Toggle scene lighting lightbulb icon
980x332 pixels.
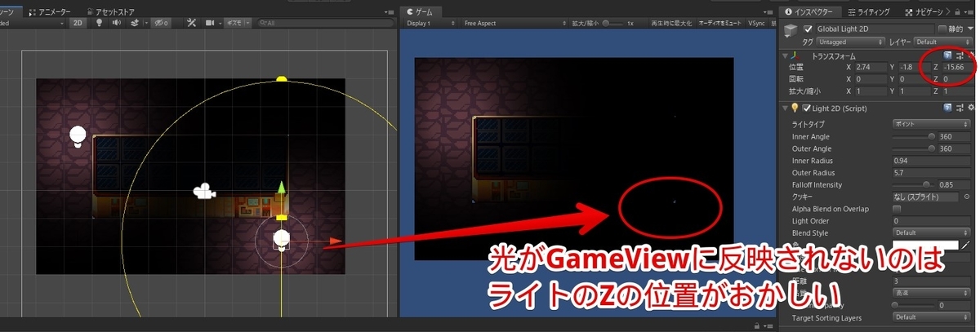tap(99, 24)
